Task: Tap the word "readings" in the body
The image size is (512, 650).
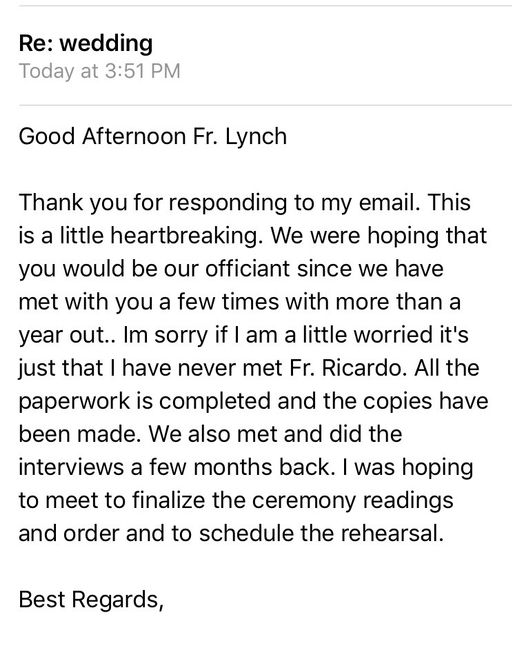Action: click(x=408, y=501)
